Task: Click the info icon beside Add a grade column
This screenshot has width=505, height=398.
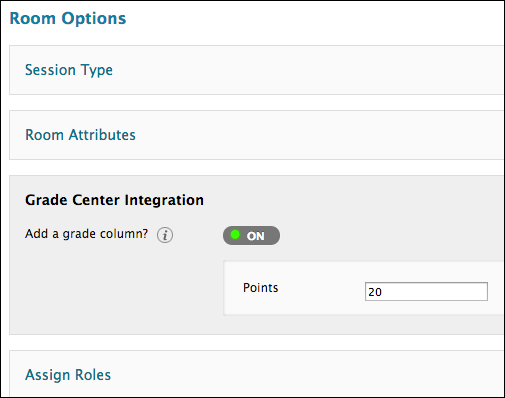Action: 165,235
